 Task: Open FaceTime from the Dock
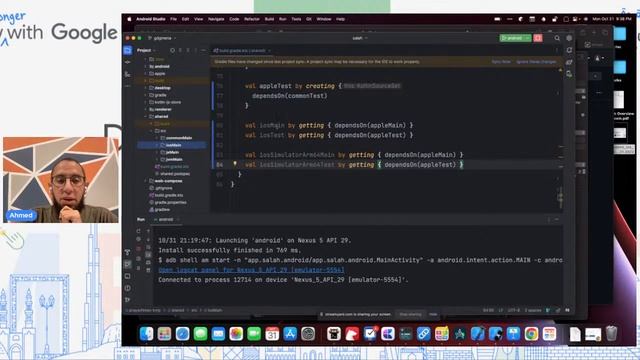pos(254,334)
